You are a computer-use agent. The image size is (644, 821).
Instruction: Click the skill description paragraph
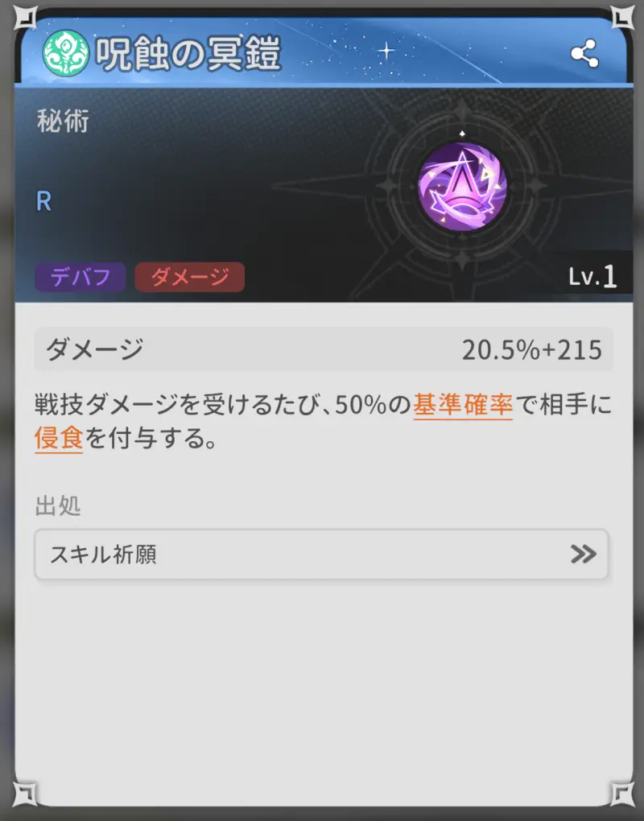(x=323, y=422)
